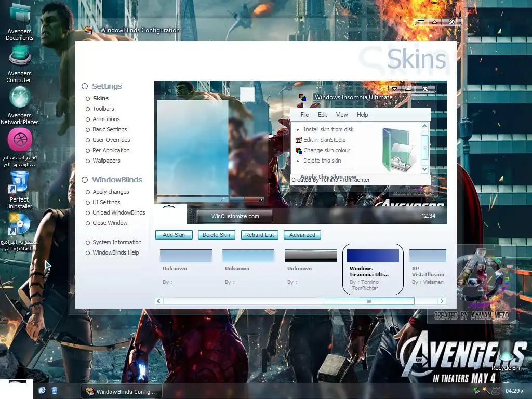Click Edit in SkinStudio icon

299,140
